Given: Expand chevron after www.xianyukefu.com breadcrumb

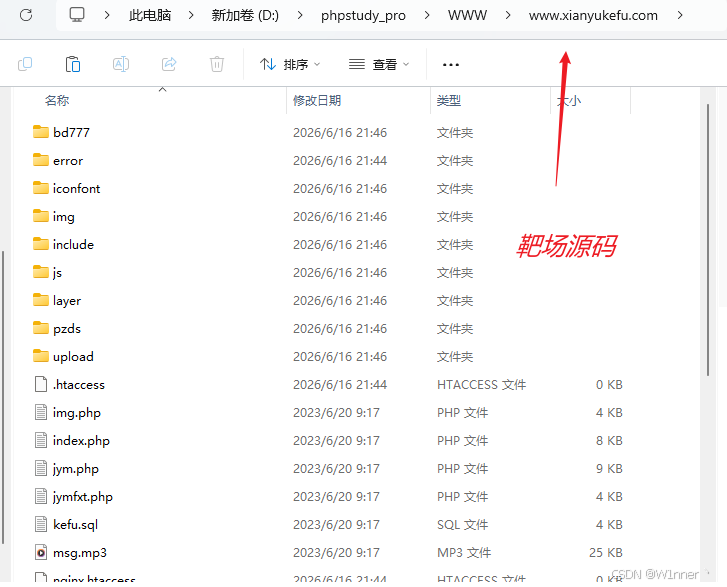Looking at the screenshot, I should (680, 15).
